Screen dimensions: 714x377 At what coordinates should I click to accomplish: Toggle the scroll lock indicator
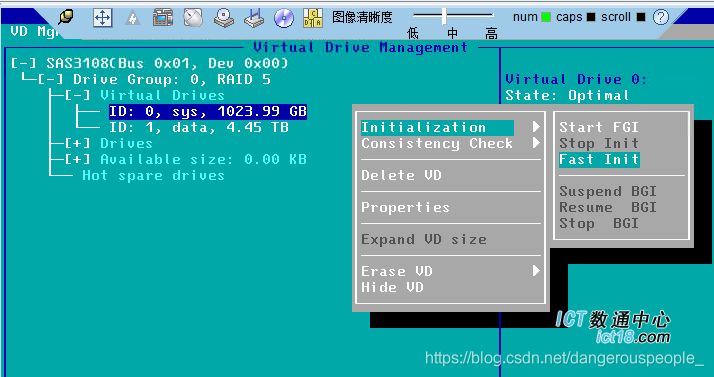point(641,17)
